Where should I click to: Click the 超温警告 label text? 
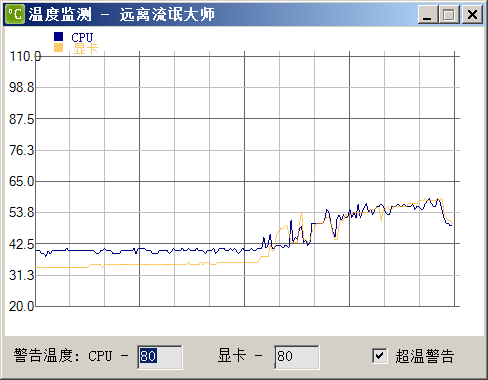[x=425, y=356]
